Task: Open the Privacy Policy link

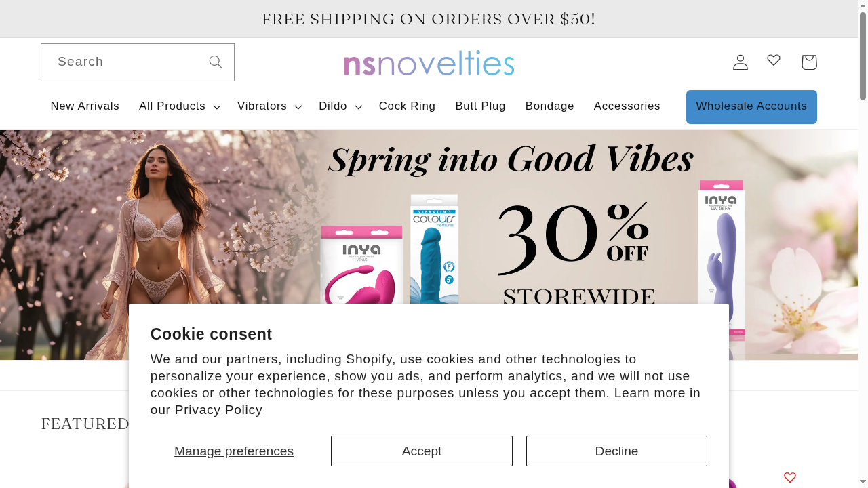Action: pos(218,409)
